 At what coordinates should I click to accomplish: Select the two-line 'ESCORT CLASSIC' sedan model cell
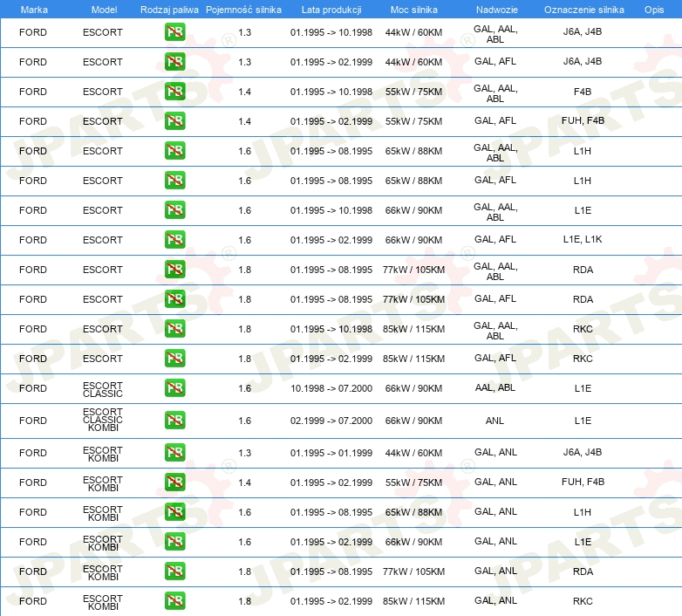(103, 389)
